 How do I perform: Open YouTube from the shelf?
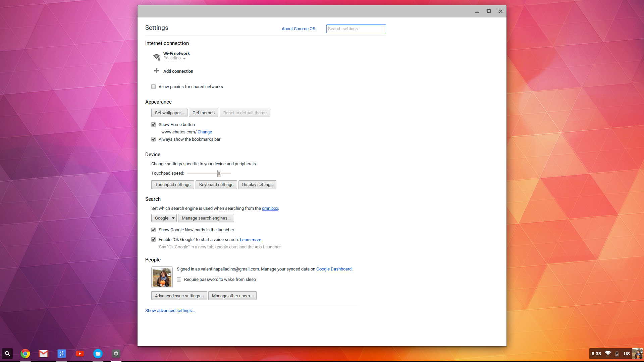79,354
